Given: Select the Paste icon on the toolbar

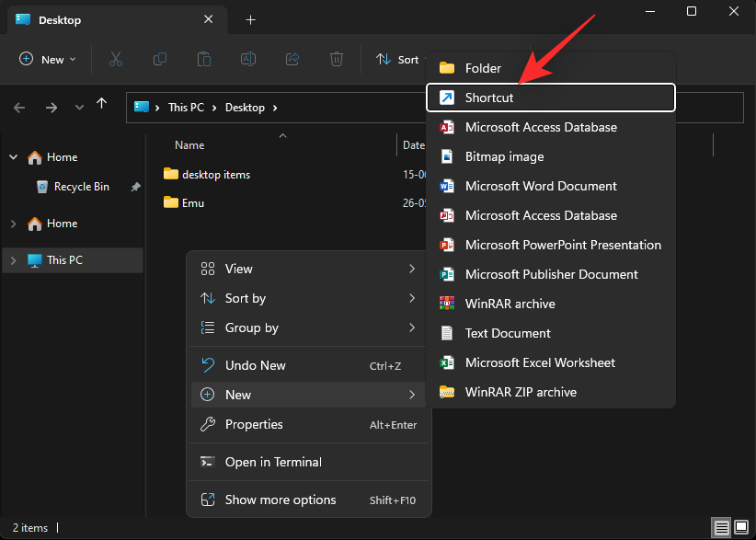Looking at the screenshot, I should (x=203, y=58).
